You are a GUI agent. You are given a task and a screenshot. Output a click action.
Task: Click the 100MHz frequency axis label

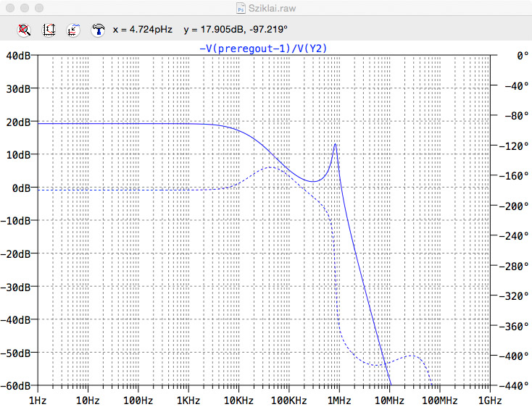click(440, 400)
